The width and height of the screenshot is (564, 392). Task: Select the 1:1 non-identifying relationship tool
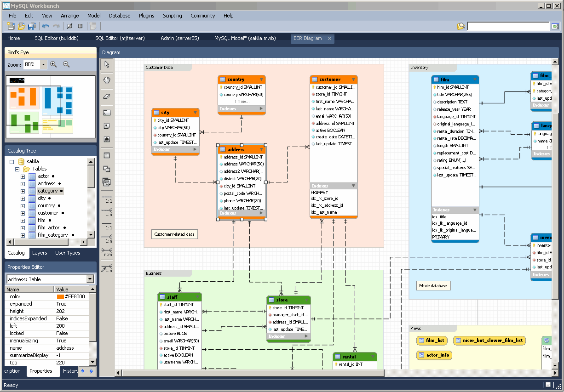click(107, 199)
